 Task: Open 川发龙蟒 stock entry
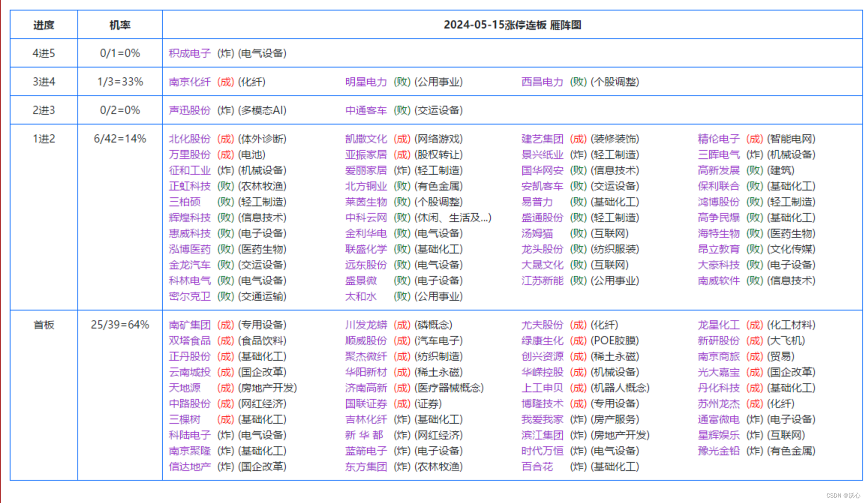[366, 324]
